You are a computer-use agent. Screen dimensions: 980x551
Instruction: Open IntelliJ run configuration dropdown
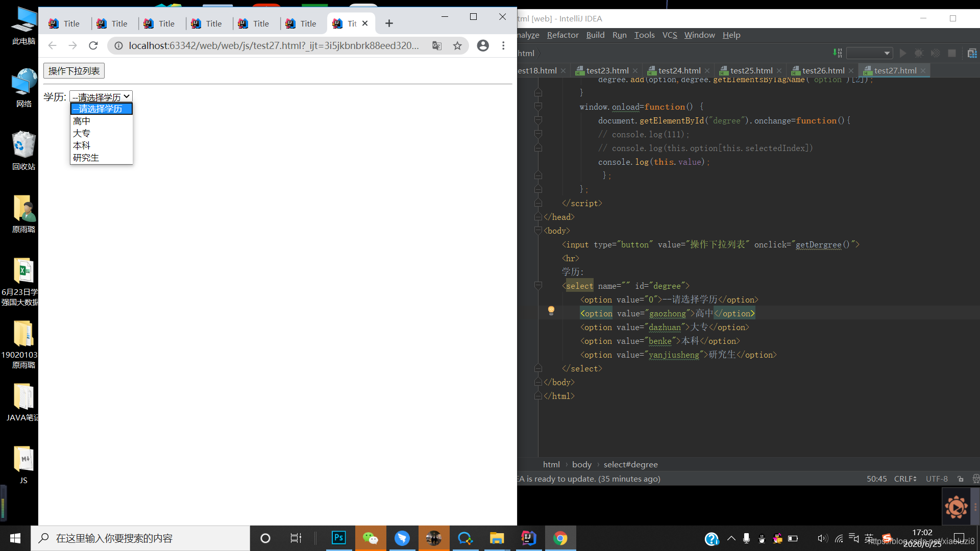pyautogui.click(x=869, y=53)
